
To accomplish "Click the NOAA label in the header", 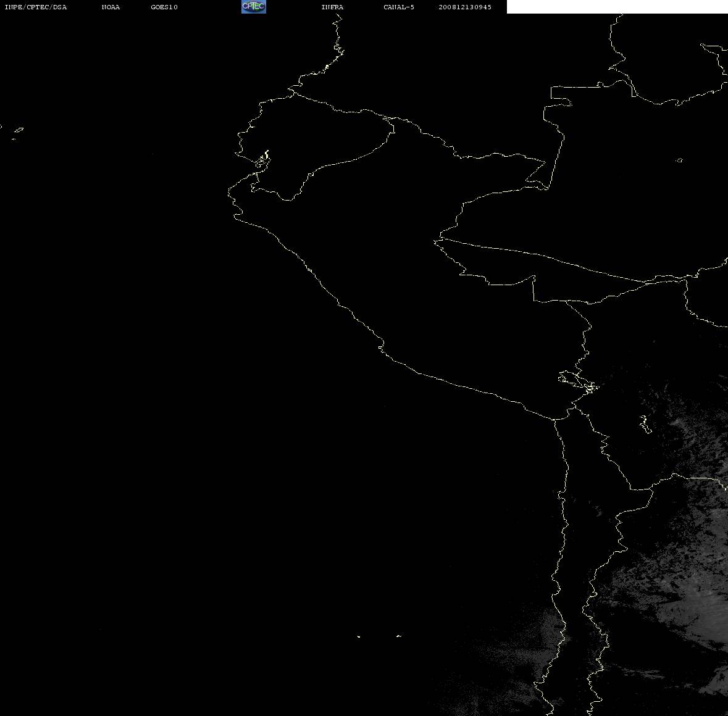I will [x=111, y=7].
